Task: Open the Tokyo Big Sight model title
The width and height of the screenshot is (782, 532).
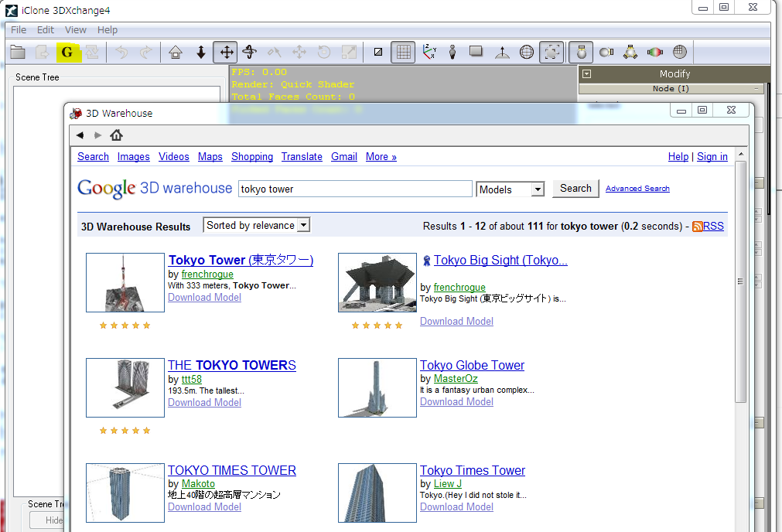Action: pyautogui.click(x=500, y=261)
